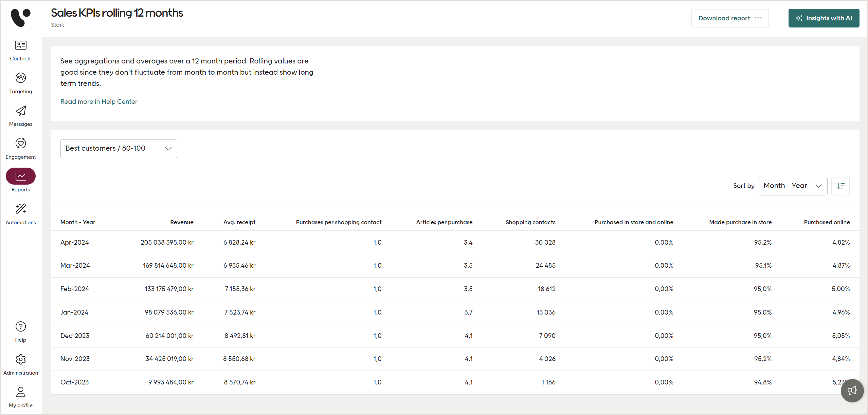
Task: Open the Engagement section
Action: click(x=20, y=148)
